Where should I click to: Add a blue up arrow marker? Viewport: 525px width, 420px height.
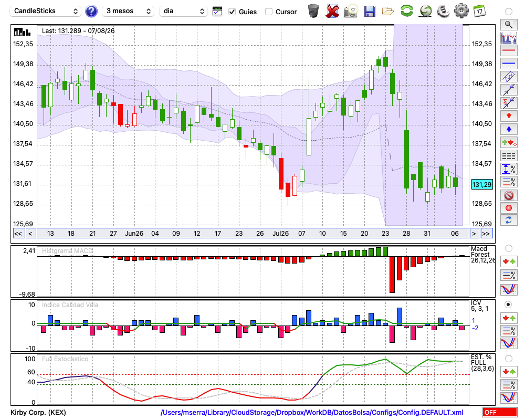pos(509,129)
